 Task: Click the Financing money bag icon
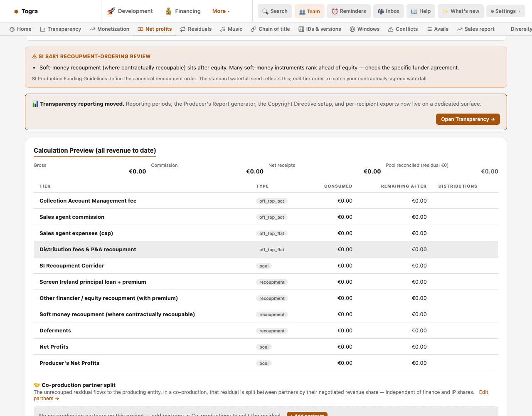pos(168,11)
